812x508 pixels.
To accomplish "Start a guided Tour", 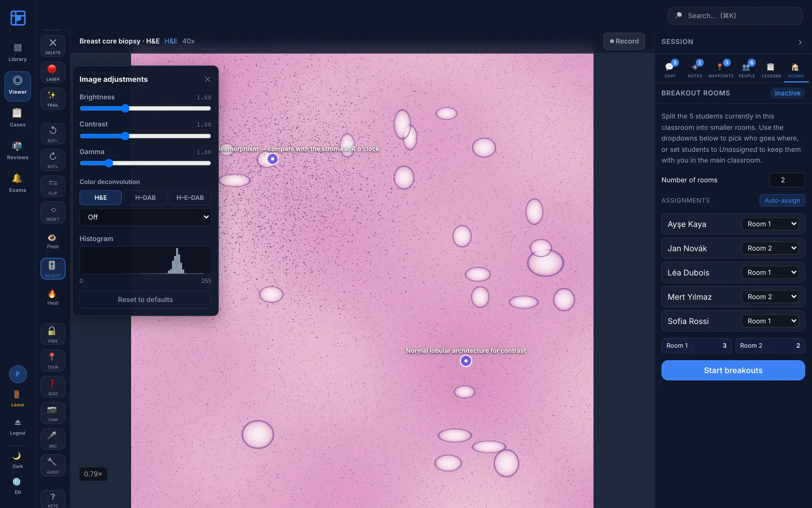I will click(x=53, y=360).
